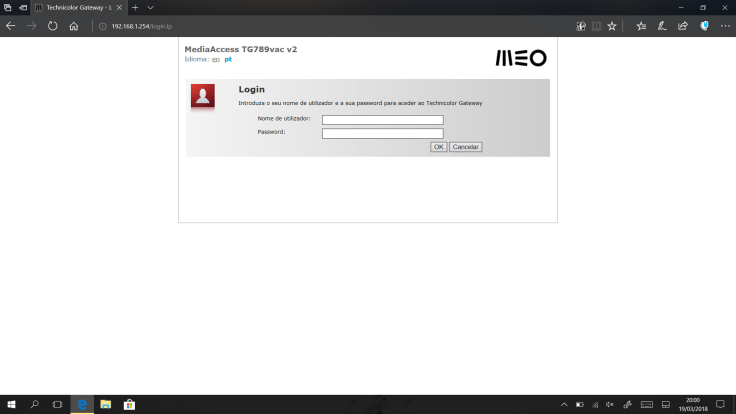Open File Explorer from the taskbar
736x414 pixels.
tap(105, 405)
